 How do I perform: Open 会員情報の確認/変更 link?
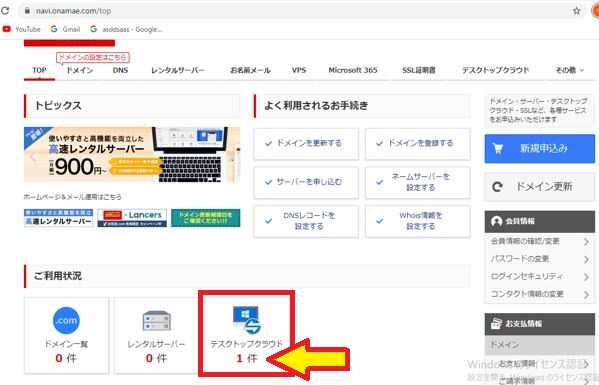(x=525, y=241)
